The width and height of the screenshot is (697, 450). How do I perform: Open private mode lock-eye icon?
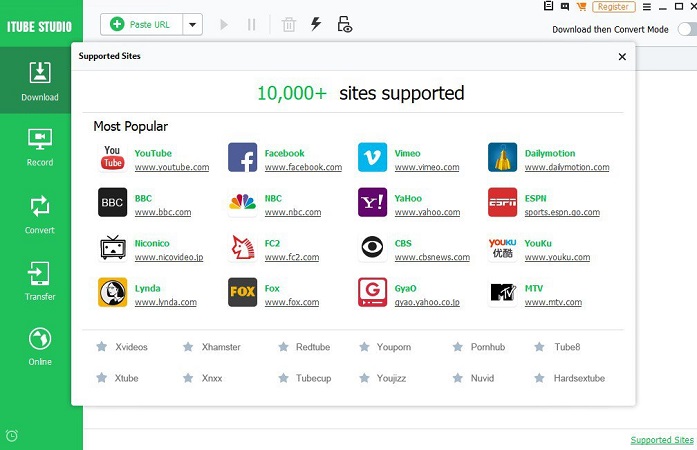344,24
